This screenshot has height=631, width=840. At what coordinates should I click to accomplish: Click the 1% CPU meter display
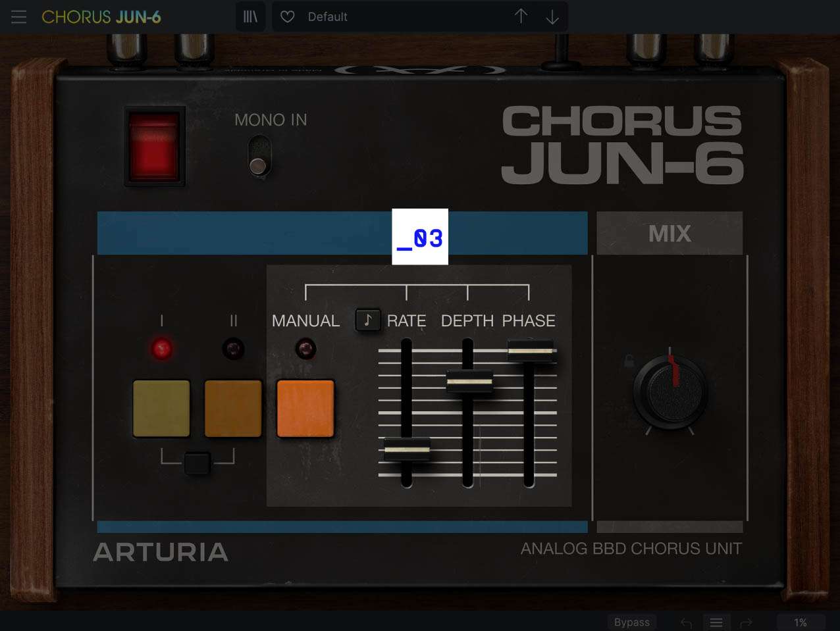(800, 622)
